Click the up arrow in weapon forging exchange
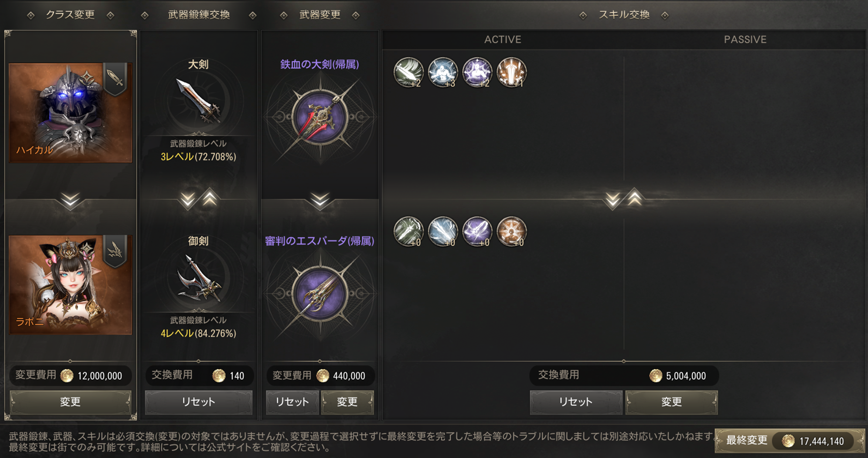 (210, 197)
